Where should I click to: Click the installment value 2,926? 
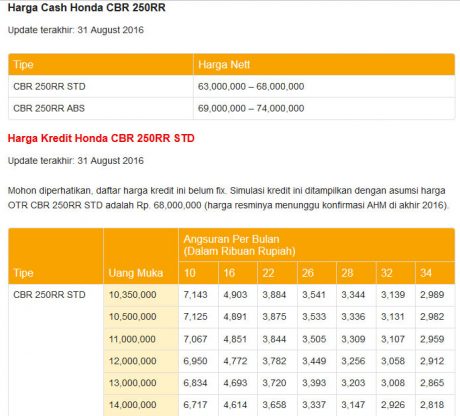393,405
